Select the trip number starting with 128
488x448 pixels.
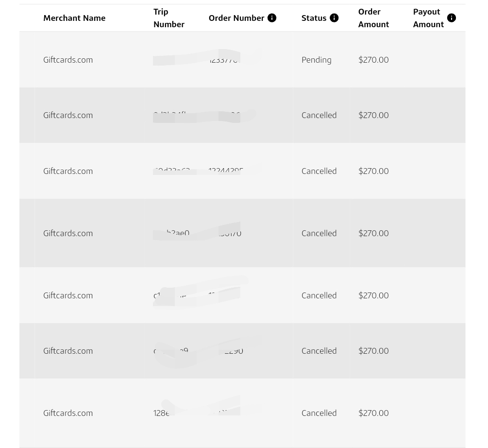(162, 413)
